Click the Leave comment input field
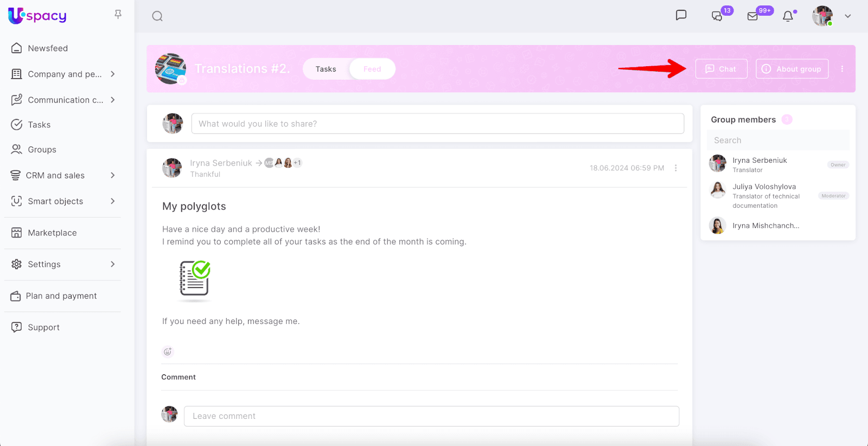The height and width of the screenshot is (446, 868). [431, 416]
